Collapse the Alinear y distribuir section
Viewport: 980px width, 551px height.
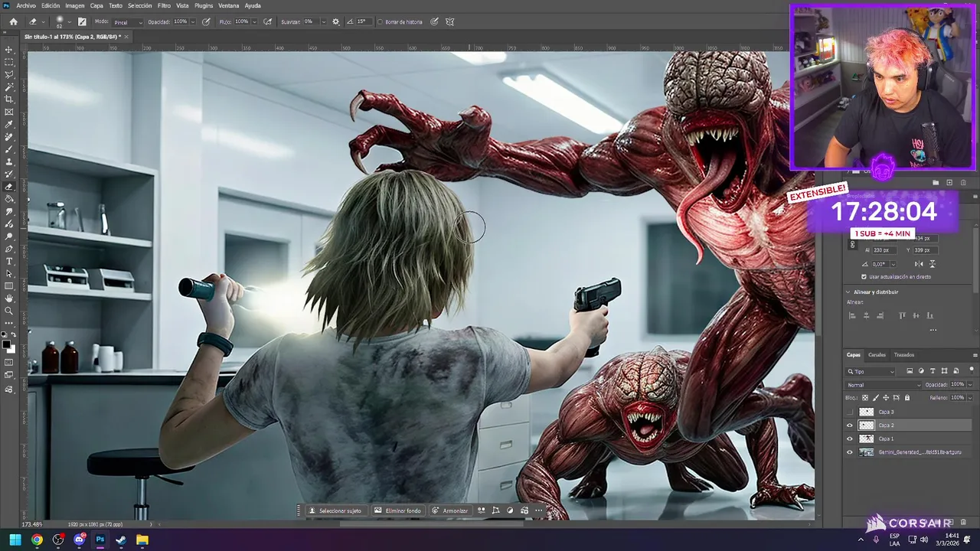(x=848, y=292)
